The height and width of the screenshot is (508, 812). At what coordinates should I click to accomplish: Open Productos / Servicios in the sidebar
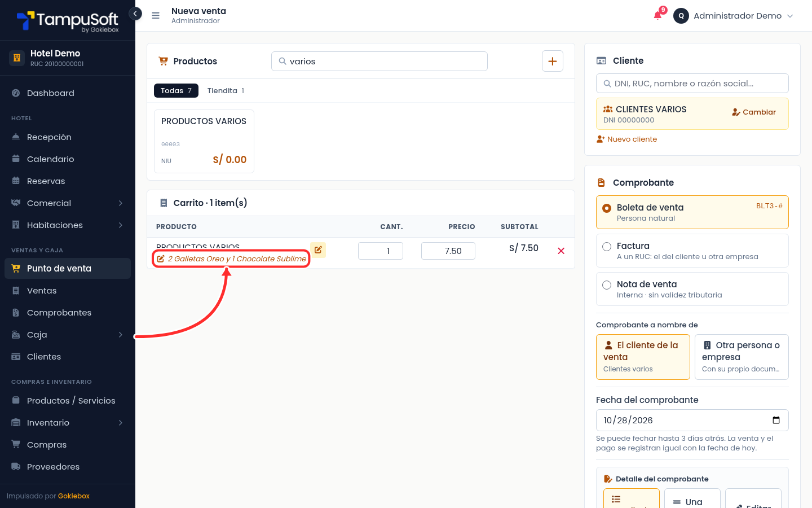[x=68, y=401]
